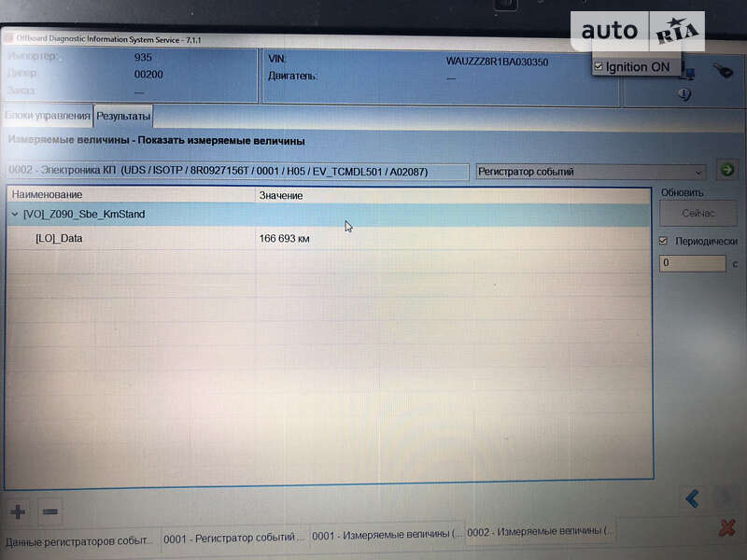747x560 pixels.
Task: Uncheck the Периодически option
Action: pos(662,239)
